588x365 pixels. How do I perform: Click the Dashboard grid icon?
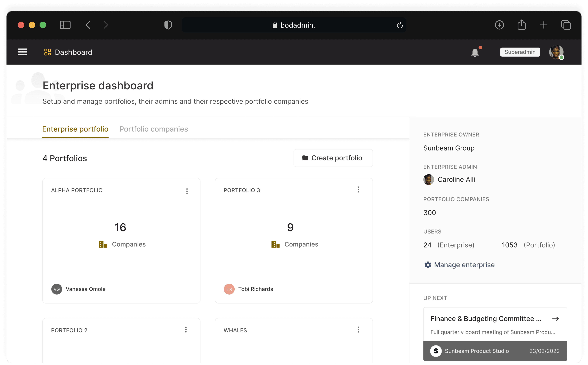coord(48,52)
